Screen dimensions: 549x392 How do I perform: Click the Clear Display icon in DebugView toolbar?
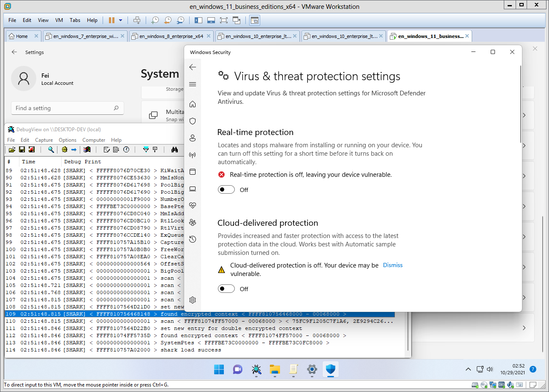pos(31,149)
